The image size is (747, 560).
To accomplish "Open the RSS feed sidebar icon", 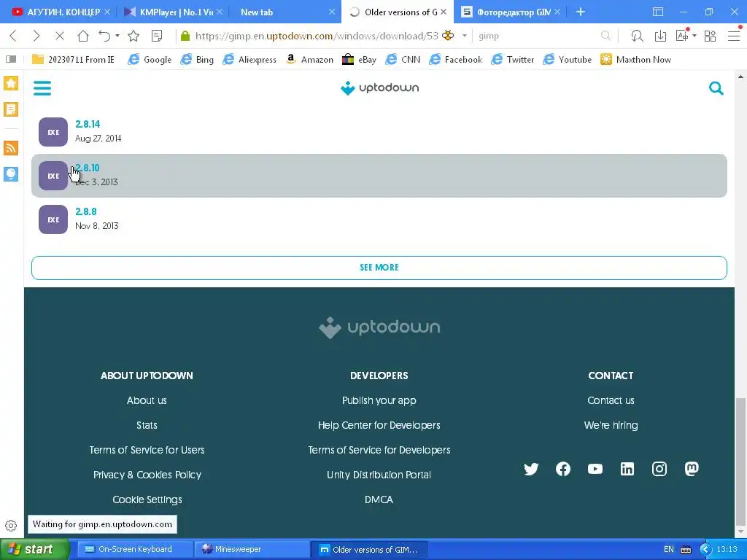I will tap(11, 148).
